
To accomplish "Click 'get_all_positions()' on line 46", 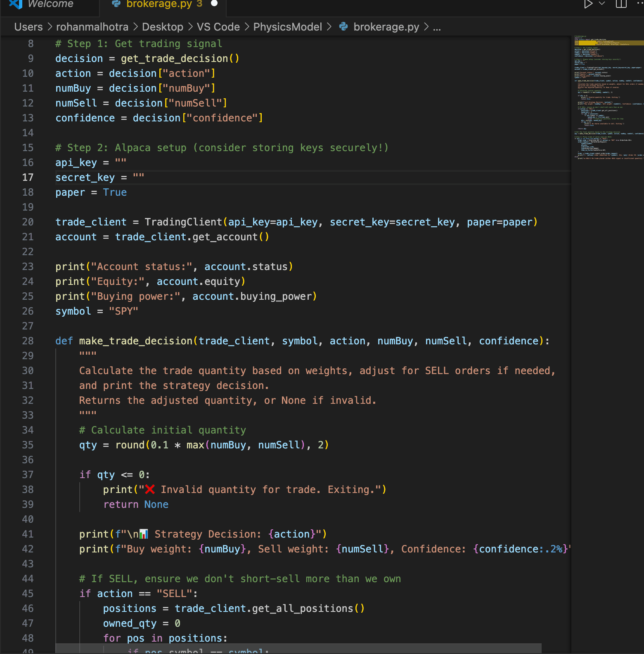I will coord(308,609).
